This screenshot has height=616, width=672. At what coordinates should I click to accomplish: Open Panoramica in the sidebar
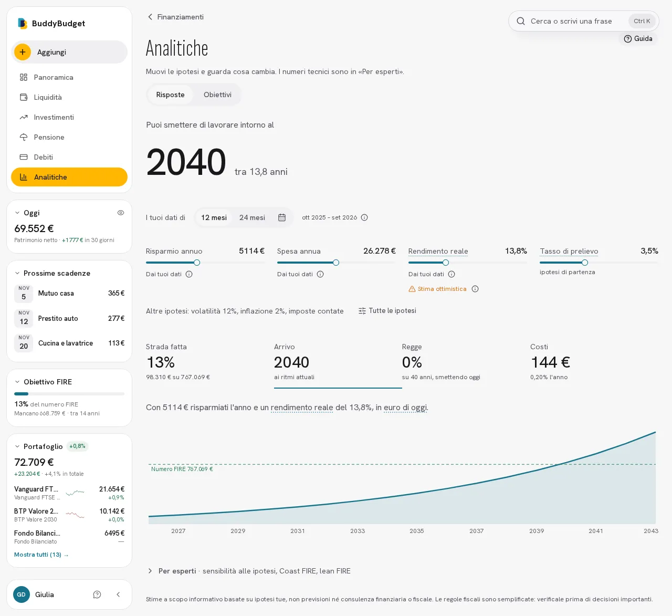(x=69, y=77)
